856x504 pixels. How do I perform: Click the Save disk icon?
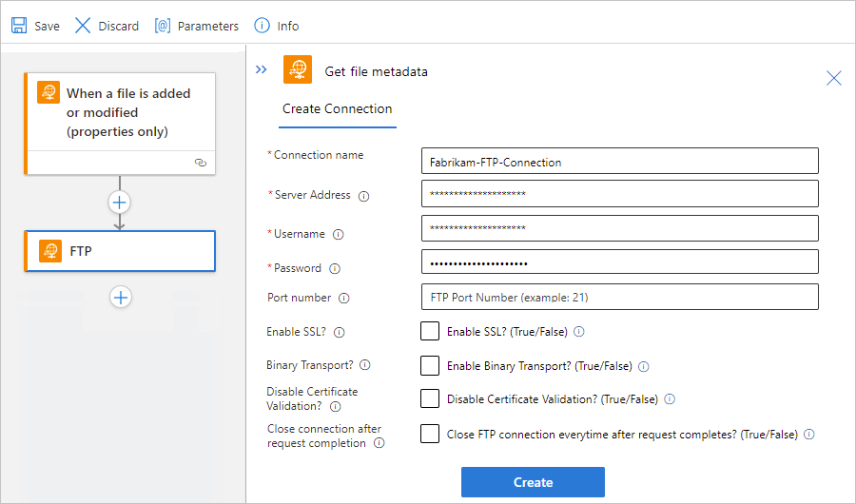coord(19,26)
